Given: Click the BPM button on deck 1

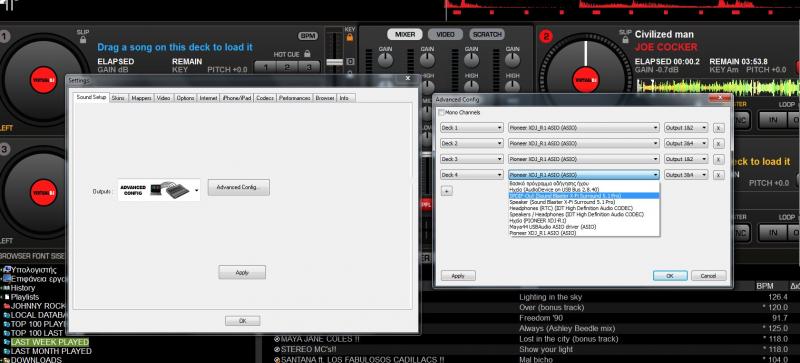Looking at the screenshot, I should [x=308, y=36].
